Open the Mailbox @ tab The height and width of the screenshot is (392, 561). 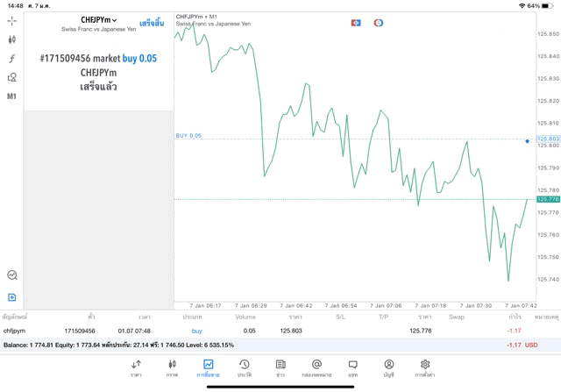(316, 368)
